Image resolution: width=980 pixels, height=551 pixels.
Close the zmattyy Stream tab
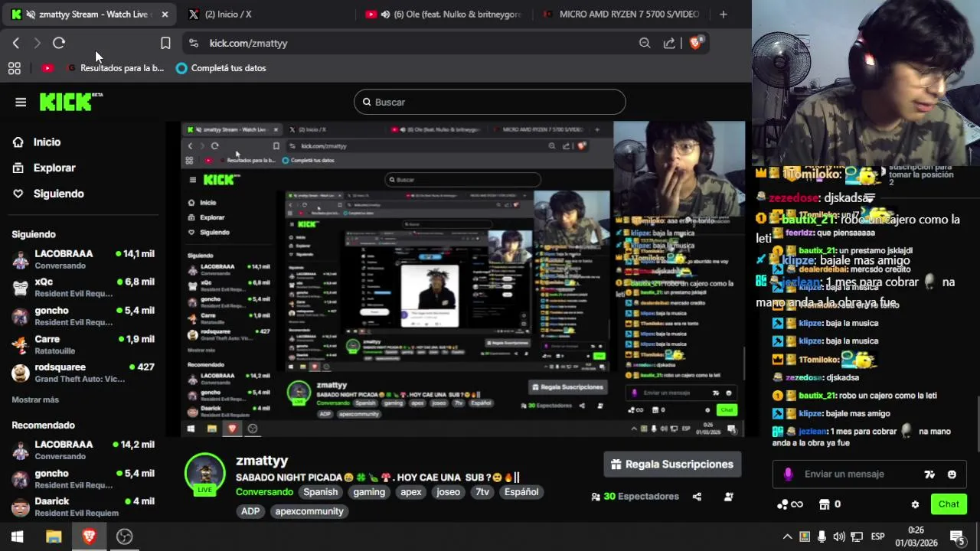165,15
